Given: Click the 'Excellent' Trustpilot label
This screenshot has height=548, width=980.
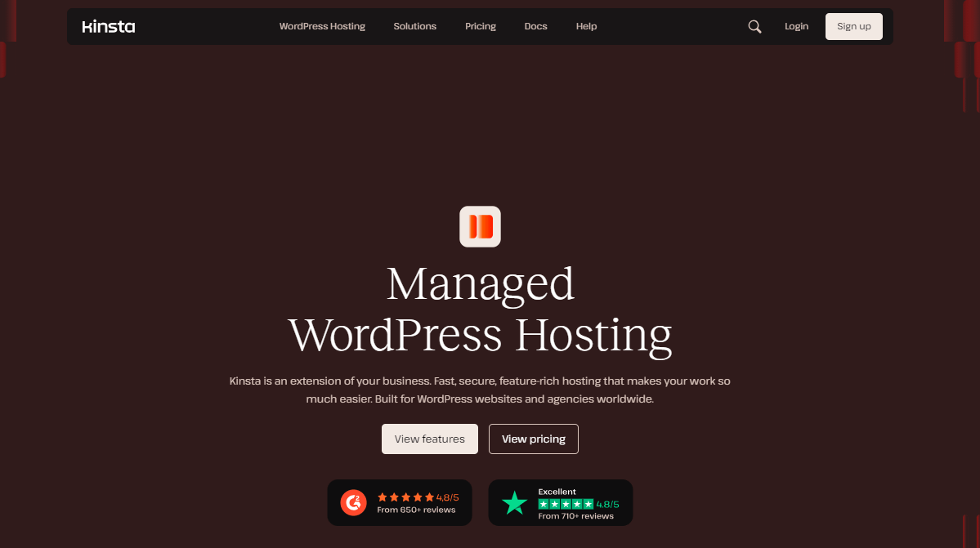Looking at the screenshot, I should pos(557,492).
